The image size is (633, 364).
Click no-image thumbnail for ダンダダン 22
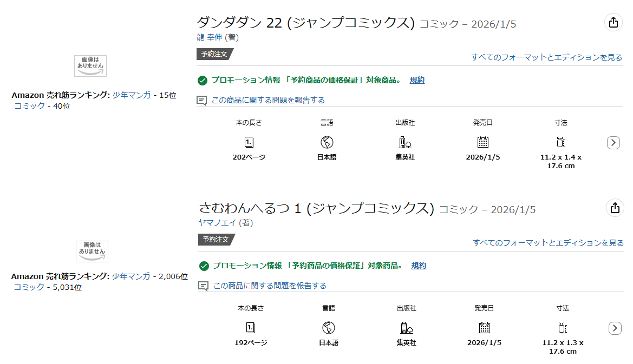[x=90, y=65]
